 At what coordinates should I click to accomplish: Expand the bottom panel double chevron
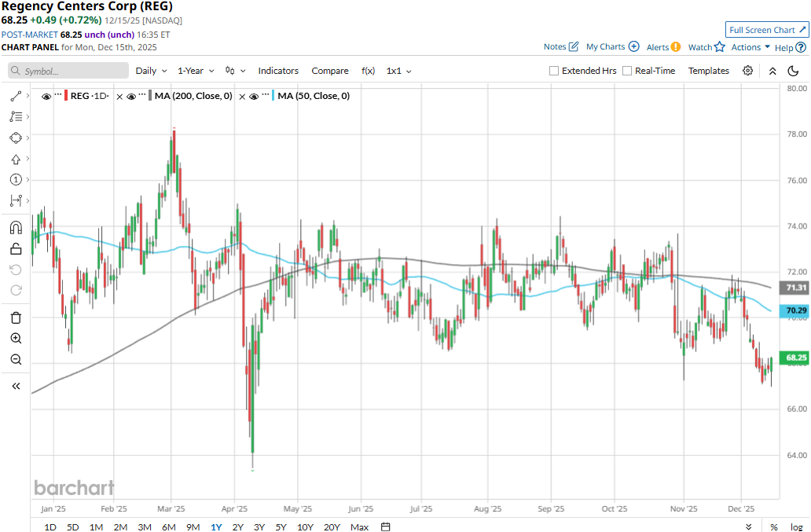[x=748, y=526]
